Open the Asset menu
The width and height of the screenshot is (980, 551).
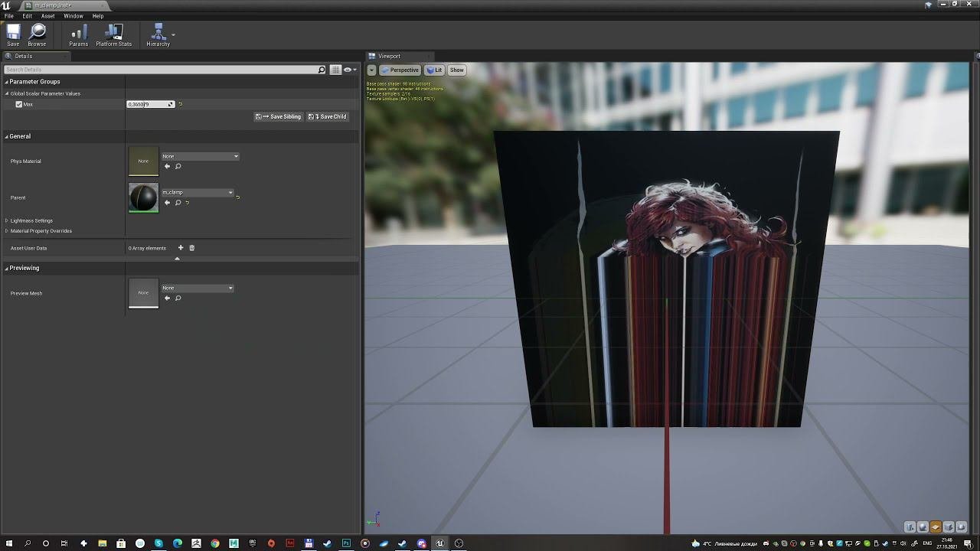(x=47, y=16)
